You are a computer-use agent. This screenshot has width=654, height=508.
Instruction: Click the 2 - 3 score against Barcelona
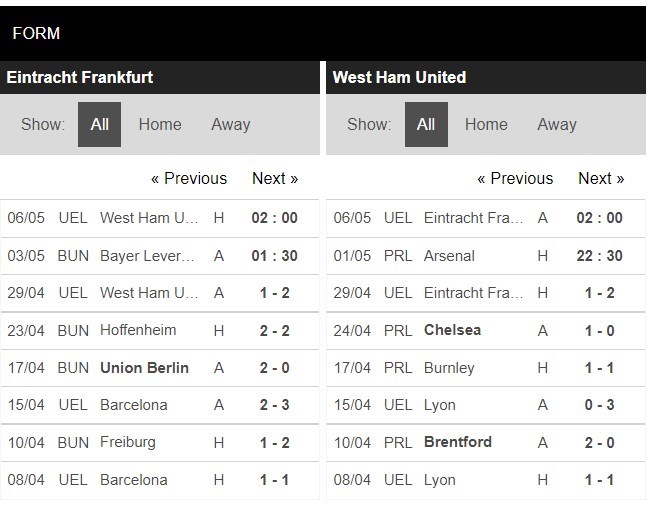click(x=273, y=405)
